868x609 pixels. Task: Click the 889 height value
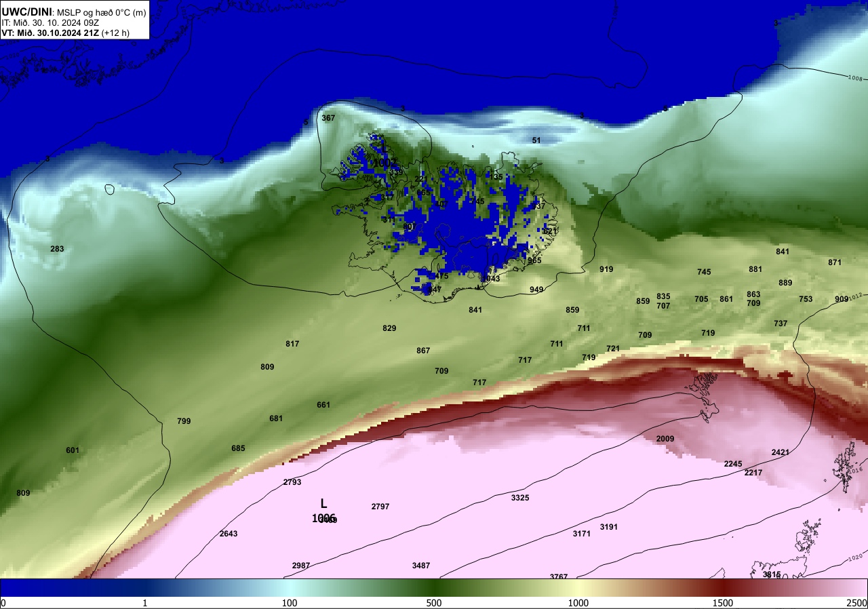click(x=785, y=283)
